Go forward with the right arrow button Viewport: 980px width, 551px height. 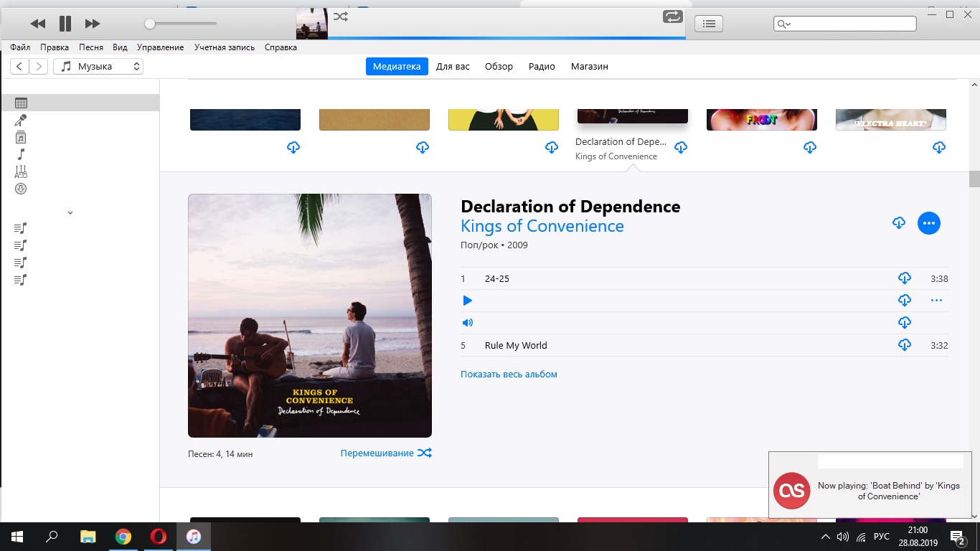pos(39,67)
